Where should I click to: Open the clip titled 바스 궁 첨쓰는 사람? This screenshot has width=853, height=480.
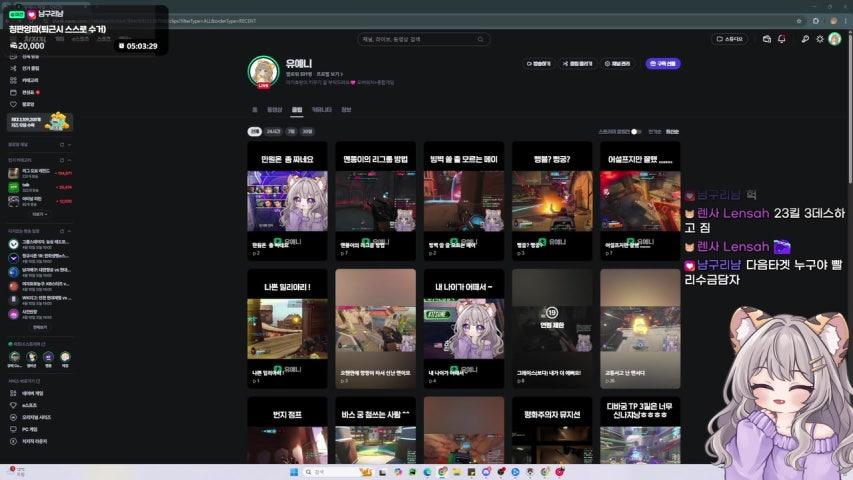pyautogui.click(x=375, y=430)
